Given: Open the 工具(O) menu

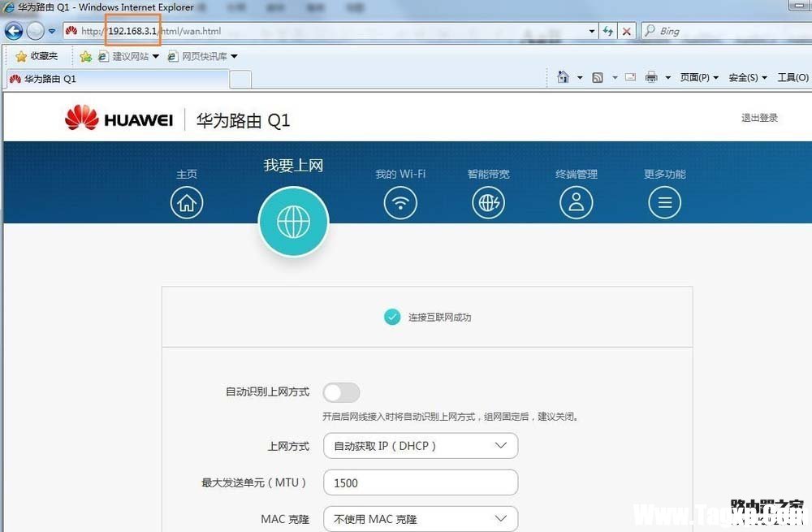Looking at the screenshot, I should (793, 78).
